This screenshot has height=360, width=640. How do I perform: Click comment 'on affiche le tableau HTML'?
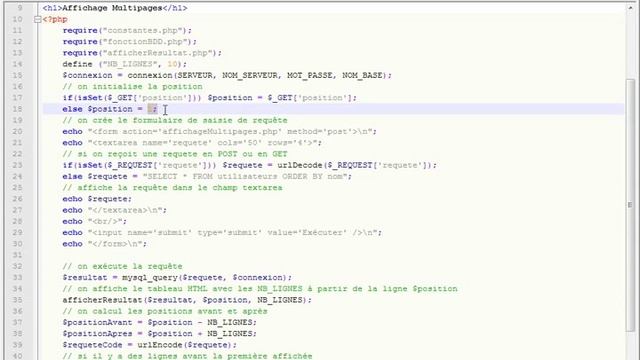pyautogui.click(x=260, y=289)
